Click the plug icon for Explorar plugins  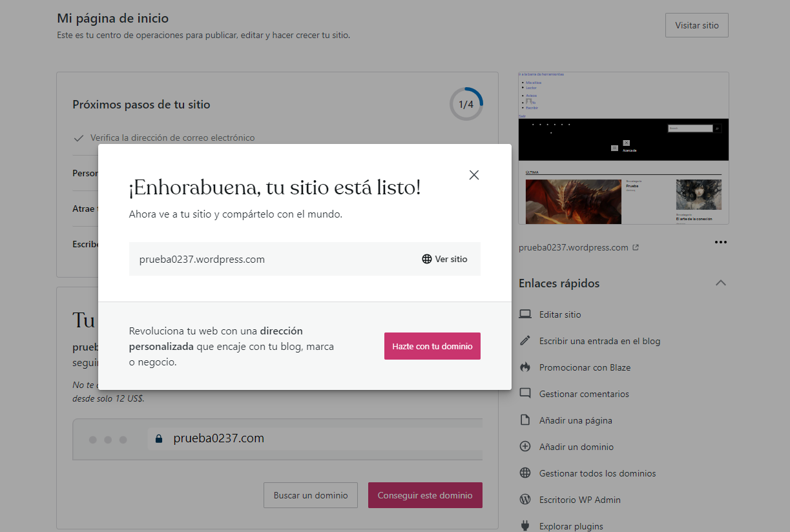(525, 526)
